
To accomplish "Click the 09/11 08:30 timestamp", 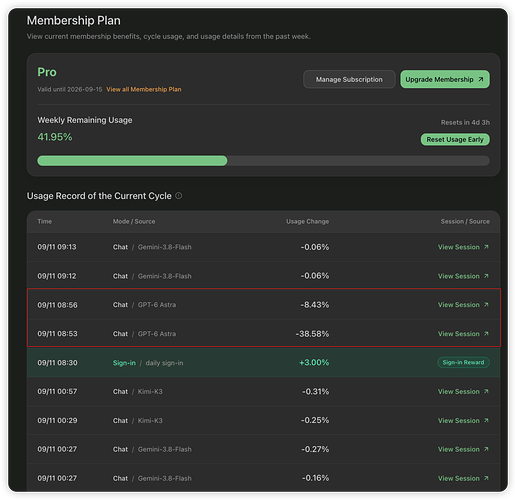I will point(57,363).
